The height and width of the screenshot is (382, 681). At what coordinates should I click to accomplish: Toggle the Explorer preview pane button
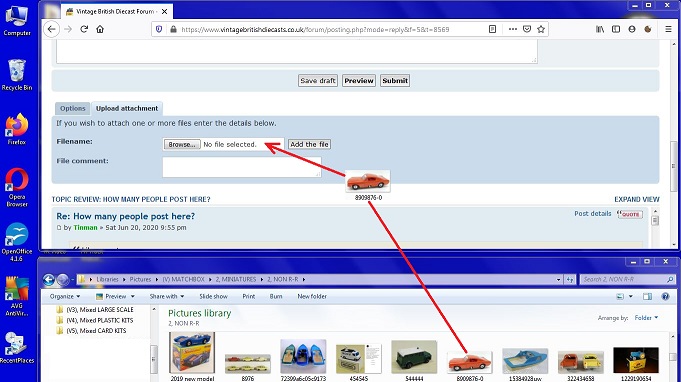[x=647, y=296]
